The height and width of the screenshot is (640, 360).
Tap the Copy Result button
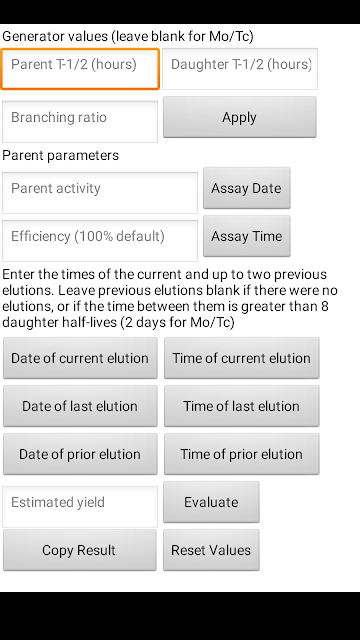80,550
